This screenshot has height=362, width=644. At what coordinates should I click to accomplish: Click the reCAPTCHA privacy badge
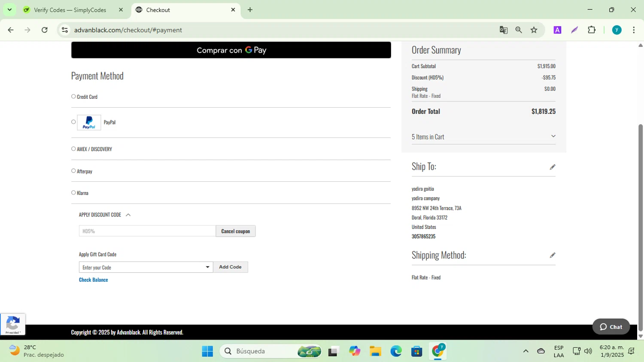(x=13, y=324)
